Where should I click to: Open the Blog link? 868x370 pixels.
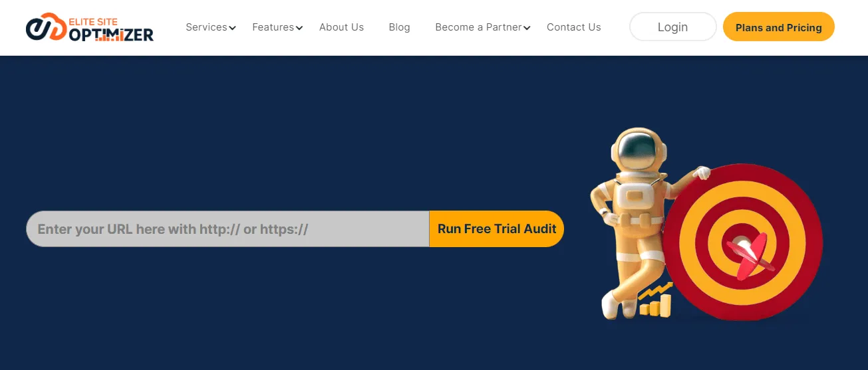coord(399,27)
